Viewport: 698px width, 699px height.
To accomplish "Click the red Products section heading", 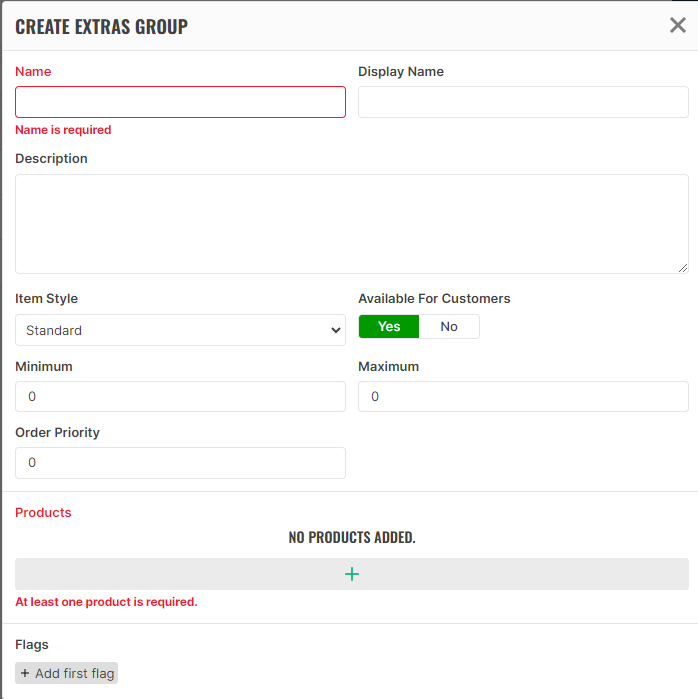I will (43, 513).
